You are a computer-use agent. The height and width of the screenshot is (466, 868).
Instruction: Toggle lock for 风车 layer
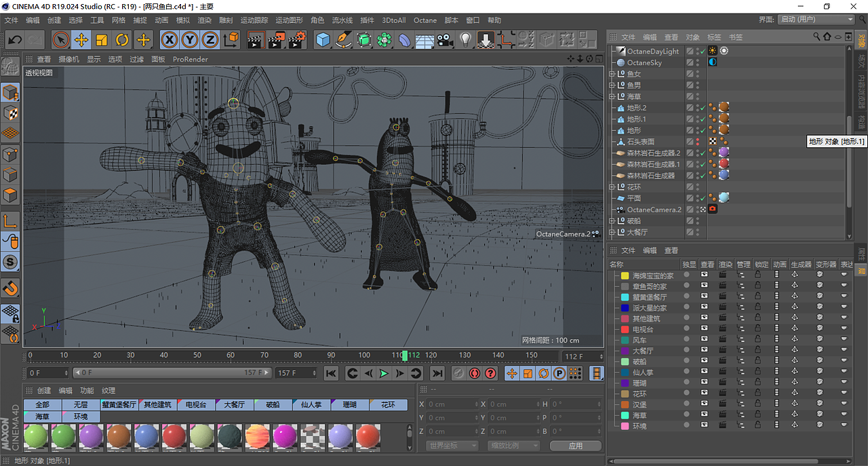tap(758, 340)
